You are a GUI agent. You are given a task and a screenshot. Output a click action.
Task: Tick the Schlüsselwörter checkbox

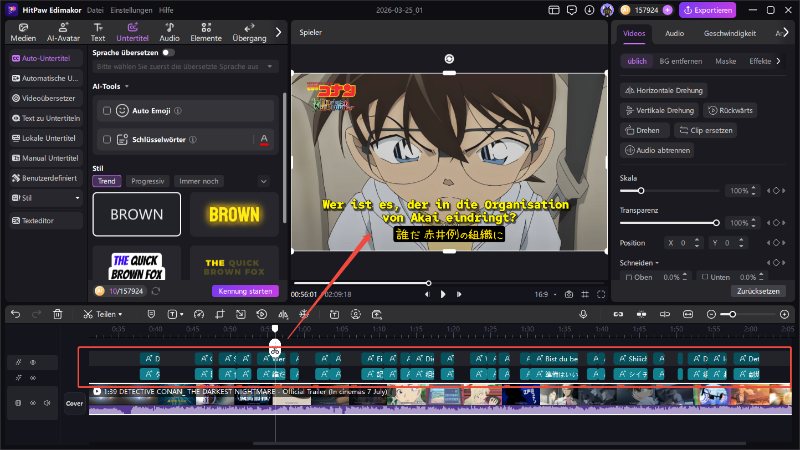click(x=107, y=139)
